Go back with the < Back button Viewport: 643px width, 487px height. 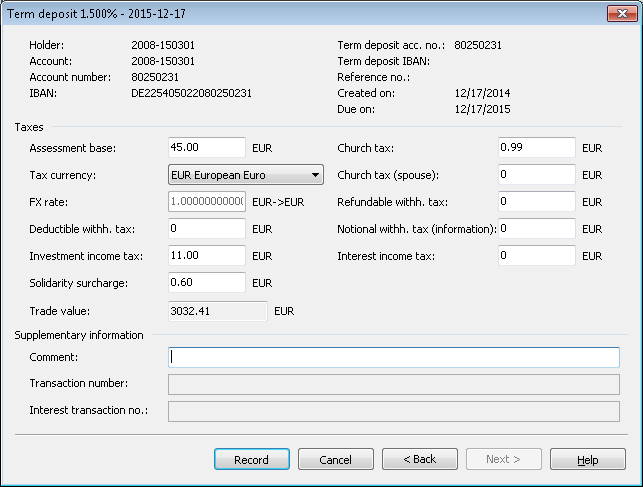420,459
